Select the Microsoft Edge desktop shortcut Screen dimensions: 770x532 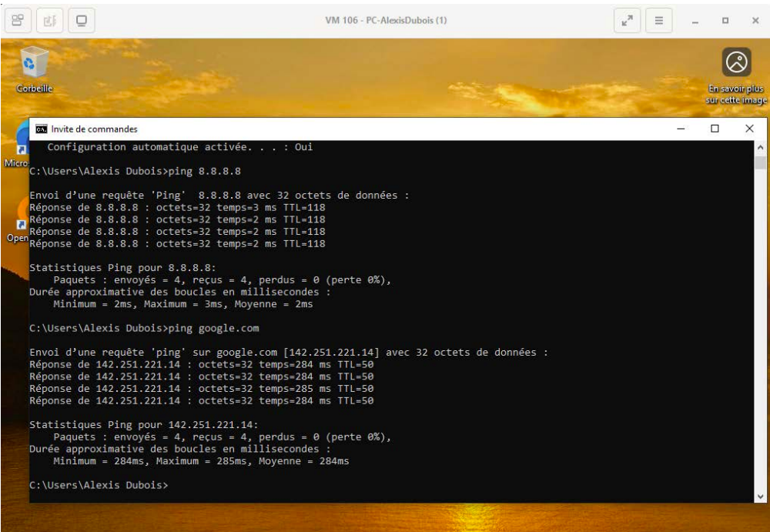tap(17, 145)
